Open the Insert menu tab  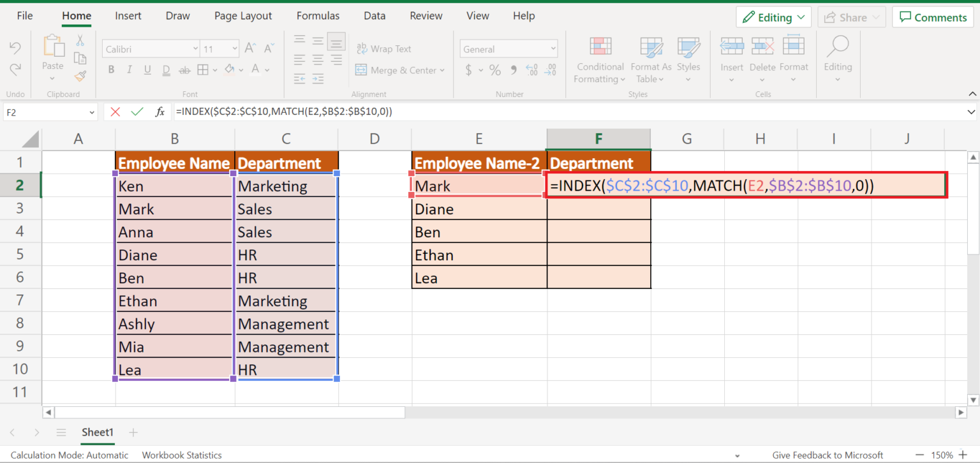pyautogui.click(x=128, y=15)
